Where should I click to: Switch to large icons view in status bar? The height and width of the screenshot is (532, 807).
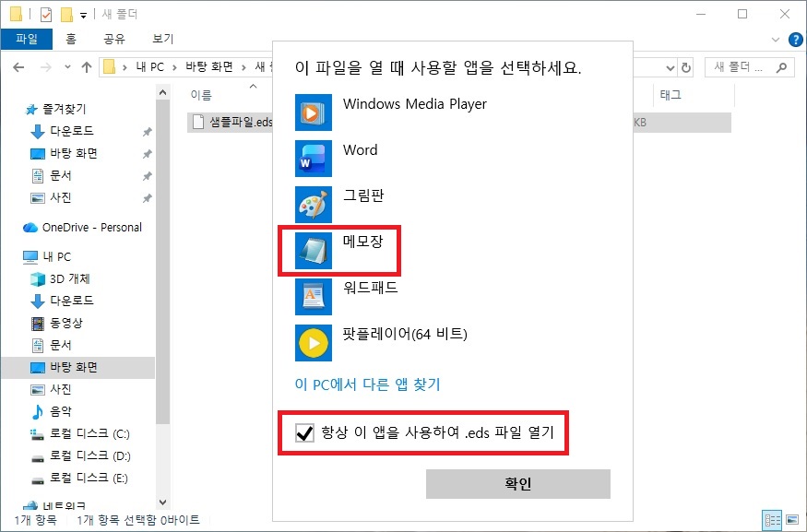(x=792, y=520)
